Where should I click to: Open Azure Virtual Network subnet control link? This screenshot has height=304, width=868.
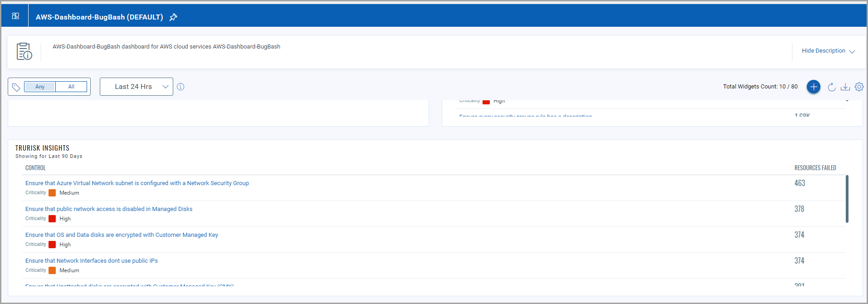[137, 183]
